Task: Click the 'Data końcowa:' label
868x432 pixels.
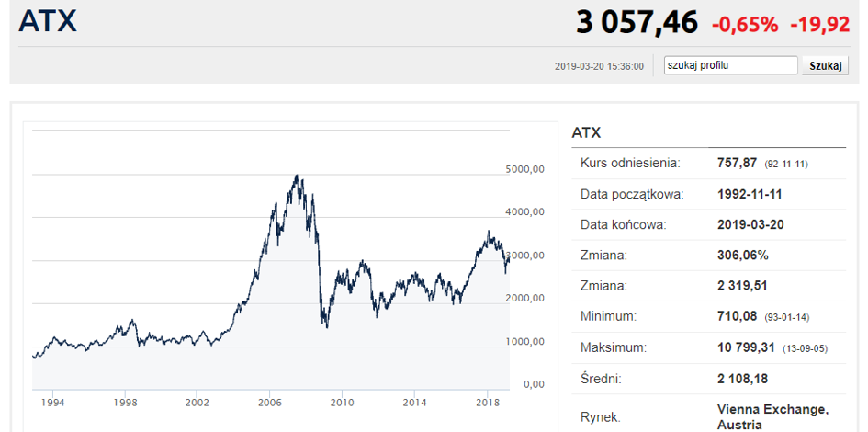Action: (624, 225)
